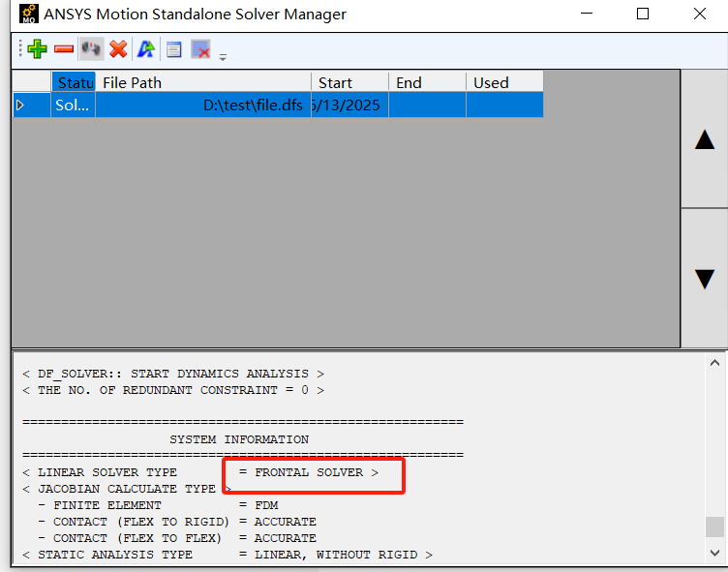
Task: Click the START DYNAMICS ANALYSIS log line
Action: click(173, 374)
